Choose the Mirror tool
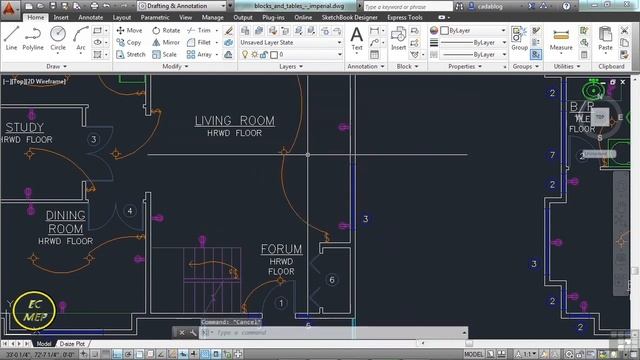 click(166, 42)
